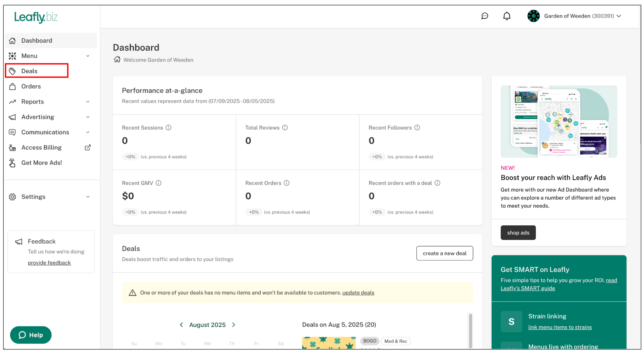644x353 pixels.
Task: Click the notifications bell icon
Action: [x=506, y=16]
